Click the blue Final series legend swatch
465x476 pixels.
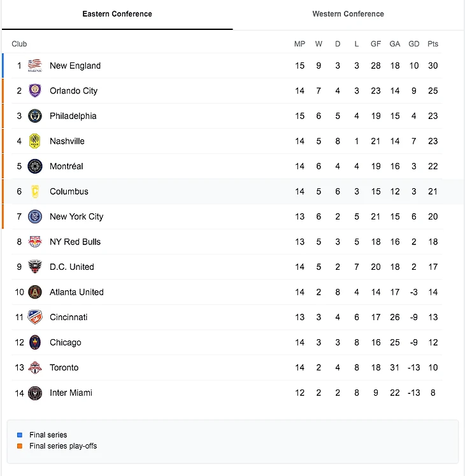click(x=20, y=435)
